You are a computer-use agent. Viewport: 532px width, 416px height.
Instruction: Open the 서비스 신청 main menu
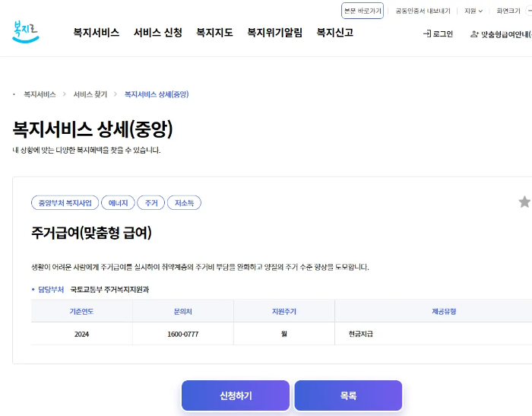click(x=158, y=33)
